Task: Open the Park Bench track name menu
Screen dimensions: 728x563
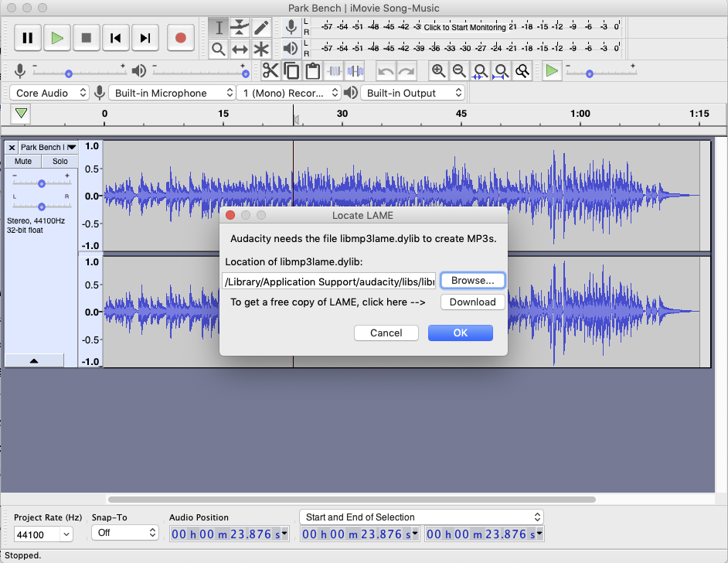Action: pyautogui.click(x=48, y=147)
